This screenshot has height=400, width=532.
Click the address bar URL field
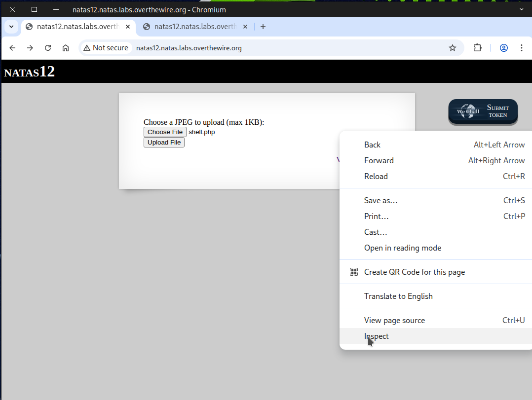click(286, 48)
